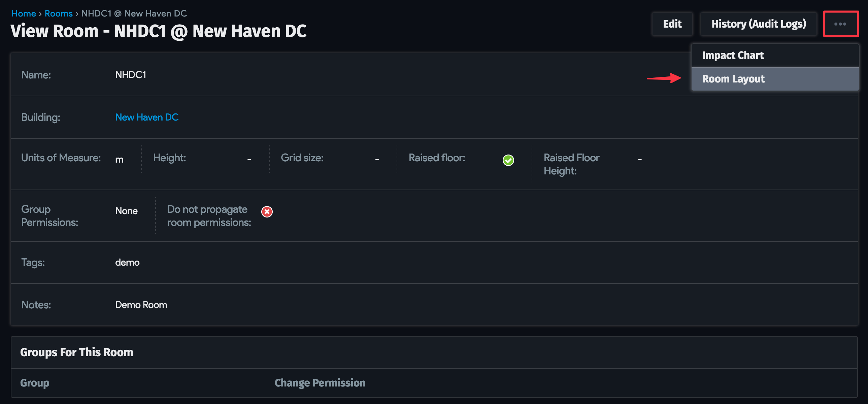Screen dimensions: 868x404
Task: Sort by the Group column header
Action: 35,383
